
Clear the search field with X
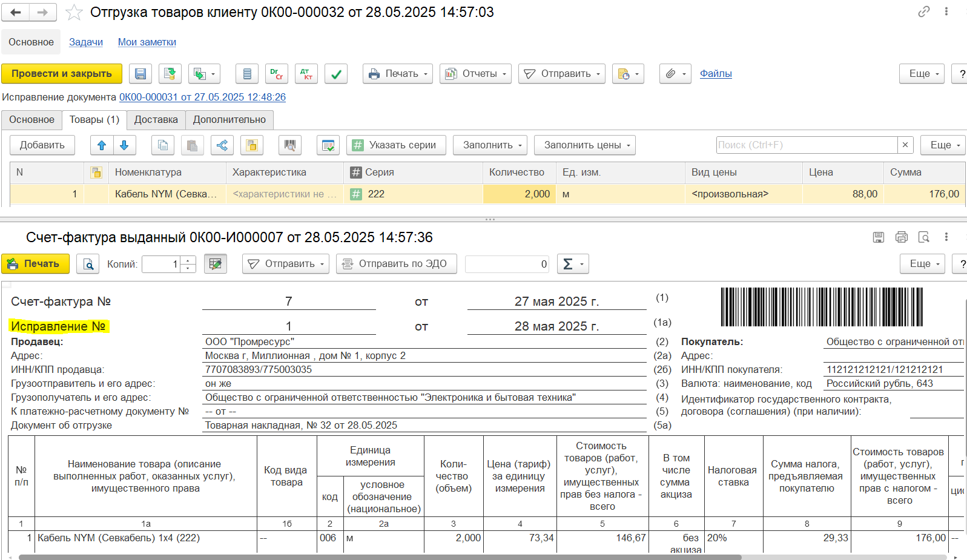tap(905, 145)
